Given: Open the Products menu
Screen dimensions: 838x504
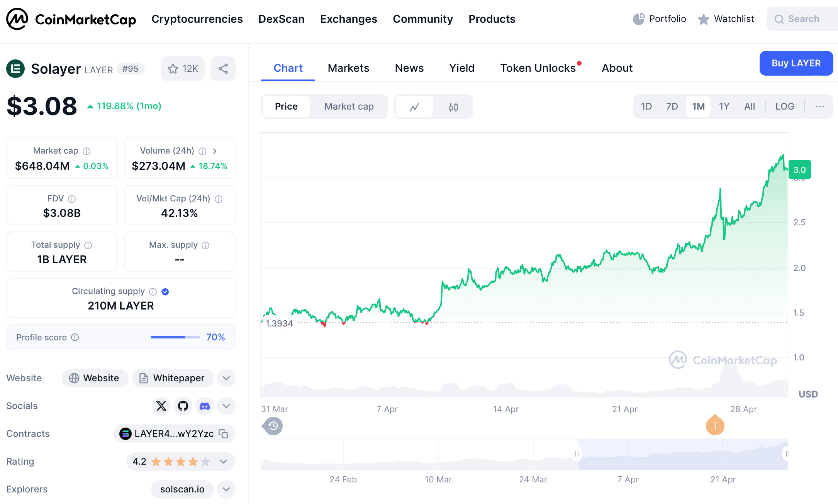Looking at the screenshot, I should click(492, 19).
